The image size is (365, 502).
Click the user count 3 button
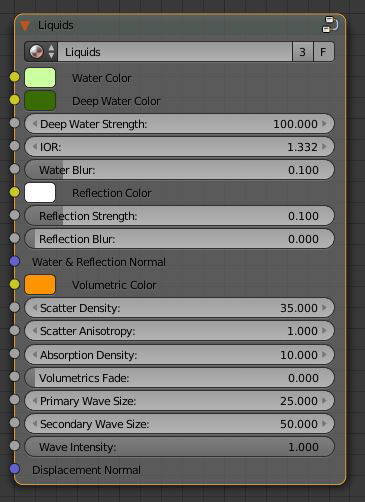[x=303, y=52]
